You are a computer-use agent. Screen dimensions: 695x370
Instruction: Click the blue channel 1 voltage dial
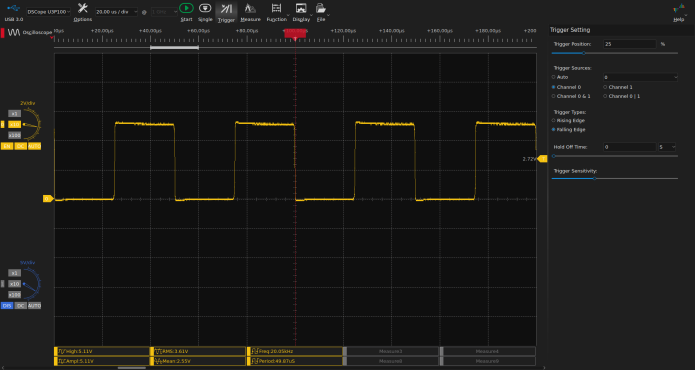pyautogui.click(x=32, y=284)
